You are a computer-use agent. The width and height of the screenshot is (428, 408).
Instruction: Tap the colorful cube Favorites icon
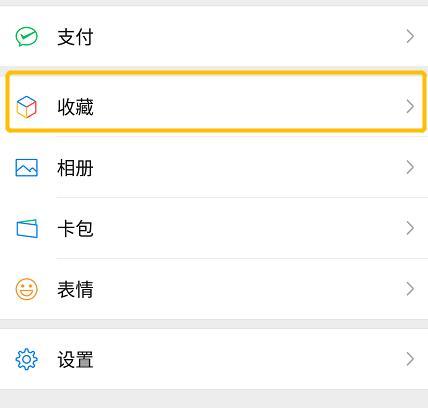click(x=26, y=107)
